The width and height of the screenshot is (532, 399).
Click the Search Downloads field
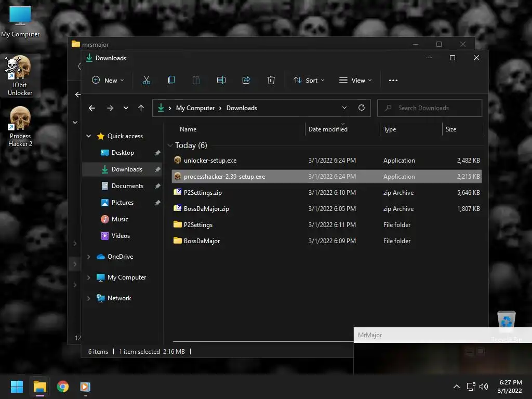pyautogui.click(x=430, y=108)
